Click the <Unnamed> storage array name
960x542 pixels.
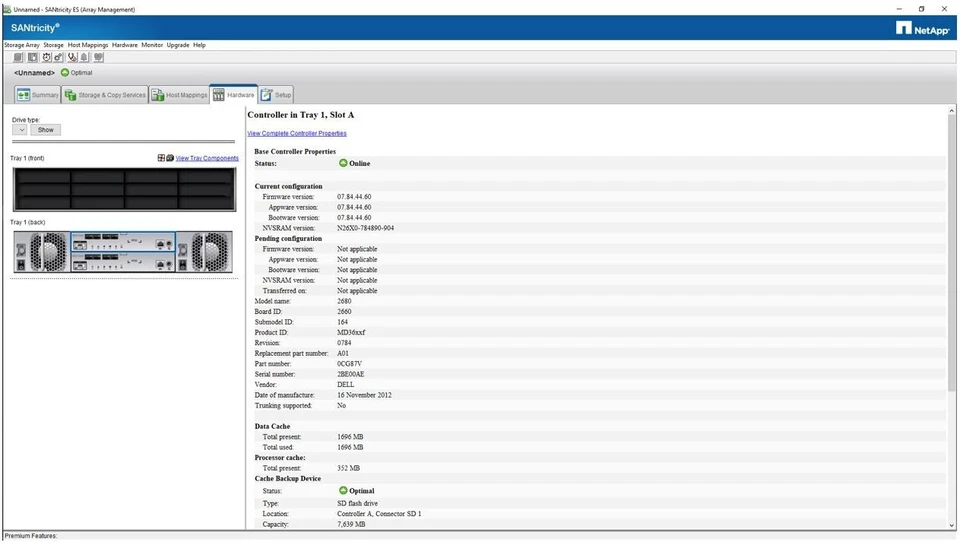click(x=34, y=73)
